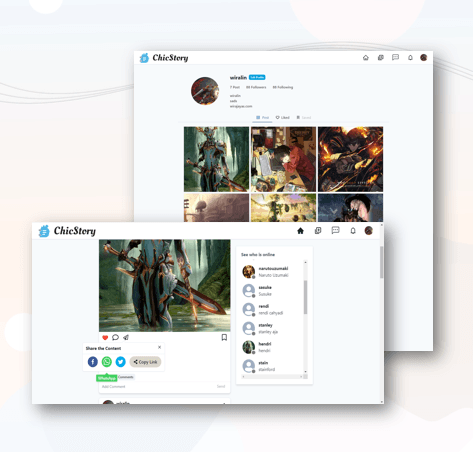Open the fiery character post thumbnail
The width and height of the screenshot is (473, 452).
pyautogui.click(x=350, y=159)
